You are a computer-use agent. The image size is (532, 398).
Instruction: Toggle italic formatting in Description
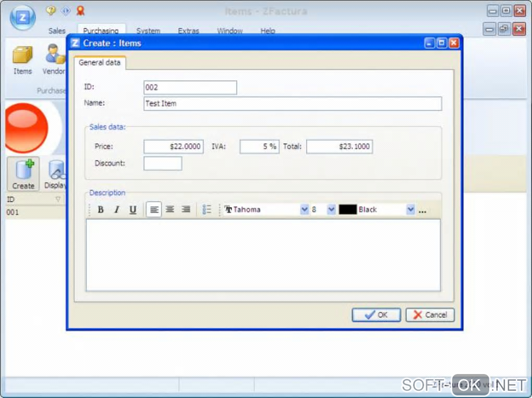pyautogui.click(x=117, y=209)
